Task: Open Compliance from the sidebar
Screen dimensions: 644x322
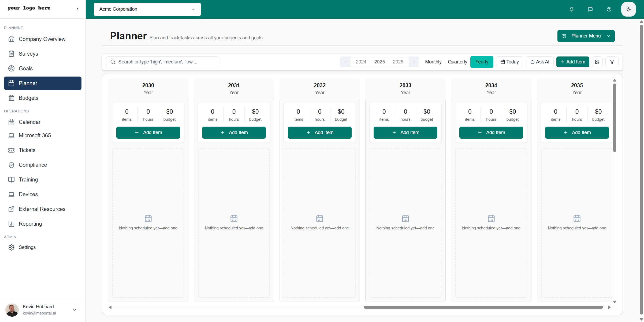Action: [x=33, y=165]
